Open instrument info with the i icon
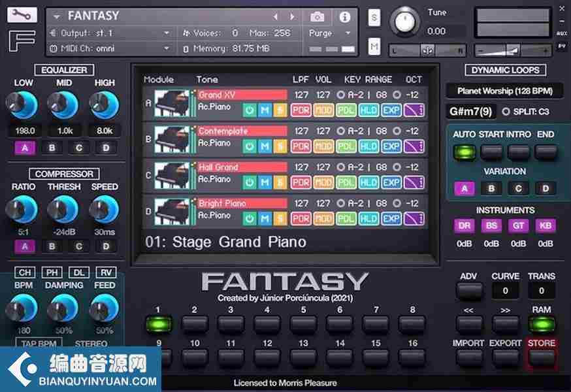 (344, 17)
